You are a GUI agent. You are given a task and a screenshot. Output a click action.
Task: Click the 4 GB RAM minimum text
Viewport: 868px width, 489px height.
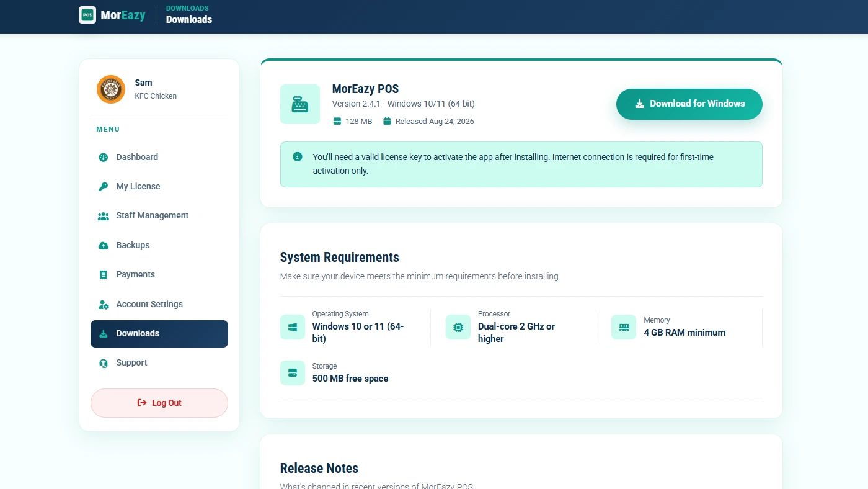pyautogui.click(x=684, y=333)
